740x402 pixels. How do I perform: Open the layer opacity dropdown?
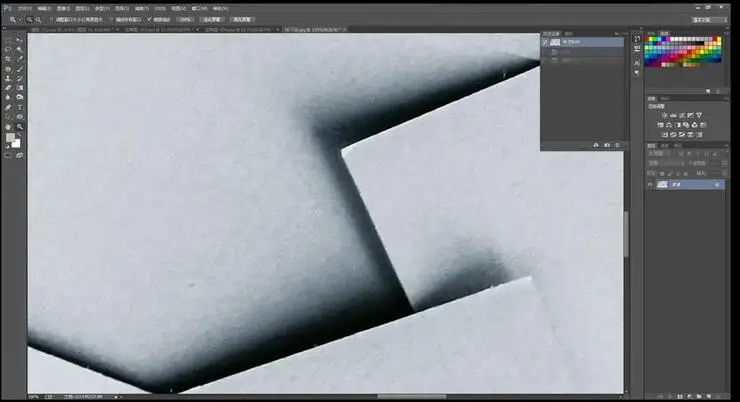click(x=724, y=163)
